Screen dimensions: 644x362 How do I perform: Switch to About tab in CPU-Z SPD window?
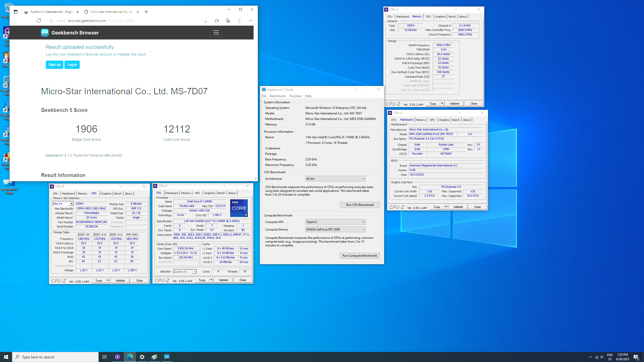click(129, 194)
